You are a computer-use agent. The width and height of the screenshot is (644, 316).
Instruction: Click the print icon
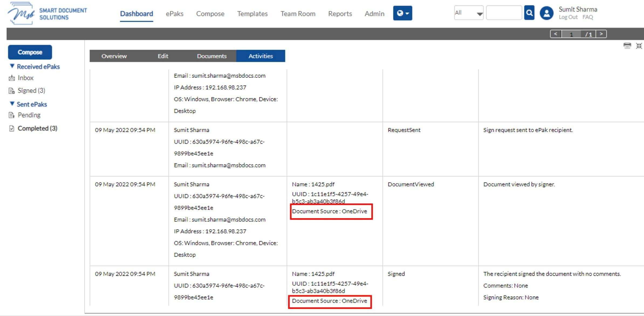tap(627, 46)
